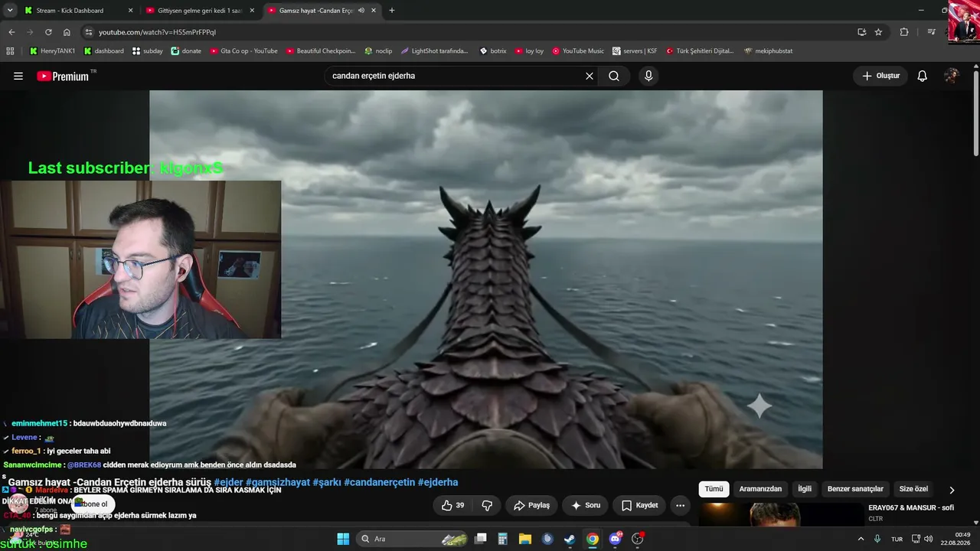Subscribe with the Abone ol button
This screenshot has width=980, height=551.
93,504
